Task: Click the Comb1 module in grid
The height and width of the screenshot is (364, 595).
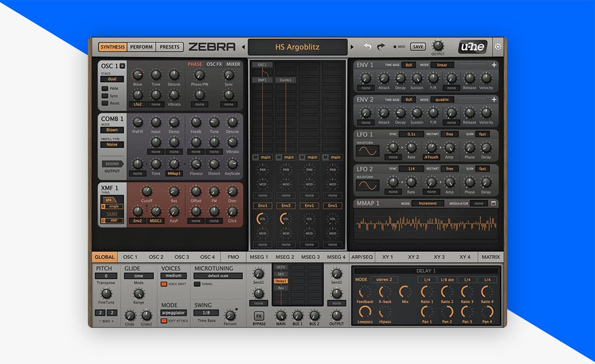Action: tap(286, 80)
